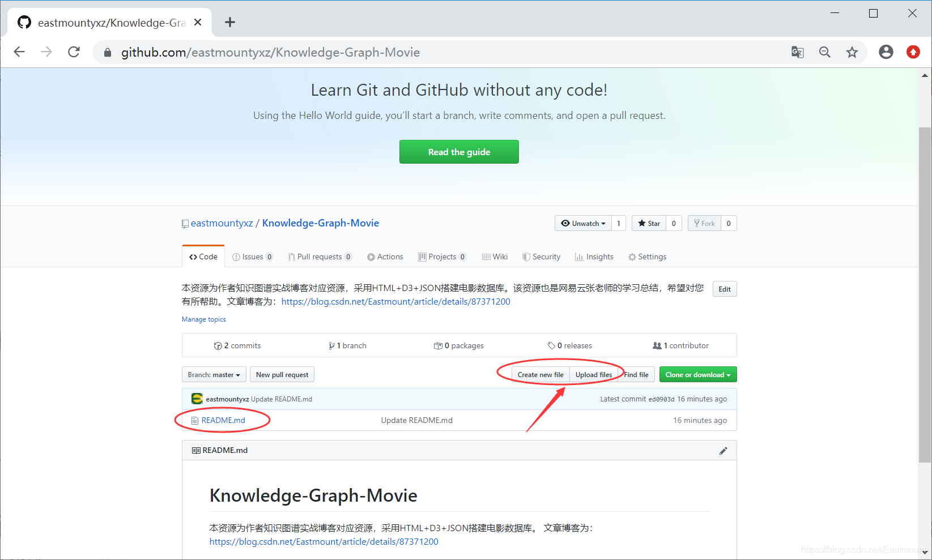Click New pull request button
The width and height of the screenshot is (932, 560).
click(282, 374)
